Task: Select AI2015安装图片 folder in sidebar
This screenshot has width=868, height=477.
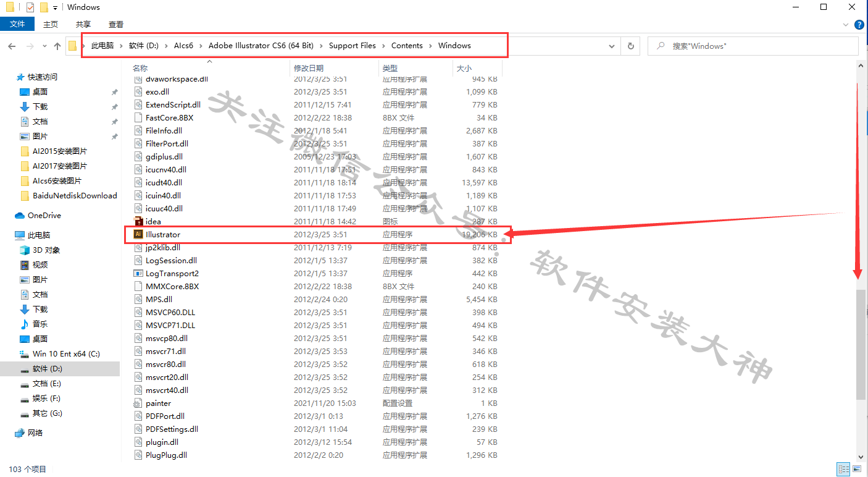Action: [x=60, y=151]
